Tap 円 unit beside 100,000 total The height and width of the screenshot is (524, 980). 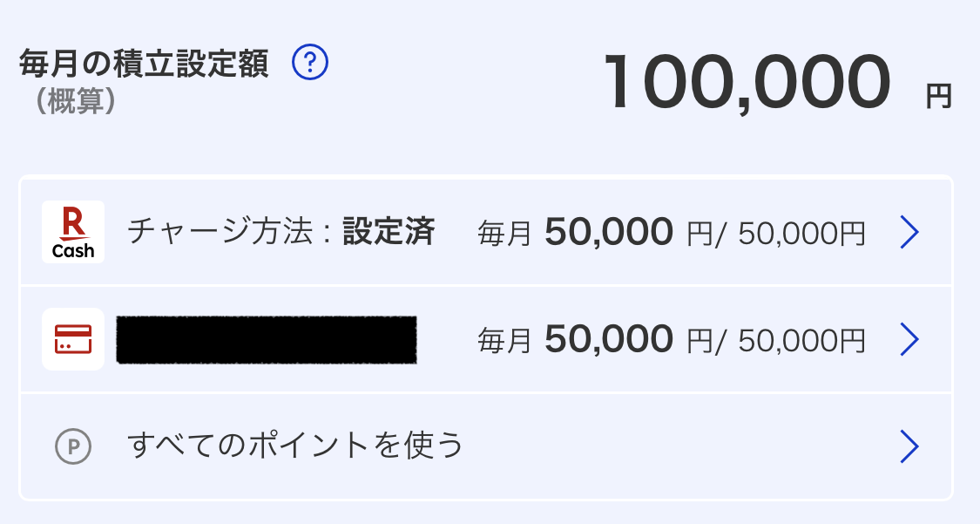click(939, 96)
